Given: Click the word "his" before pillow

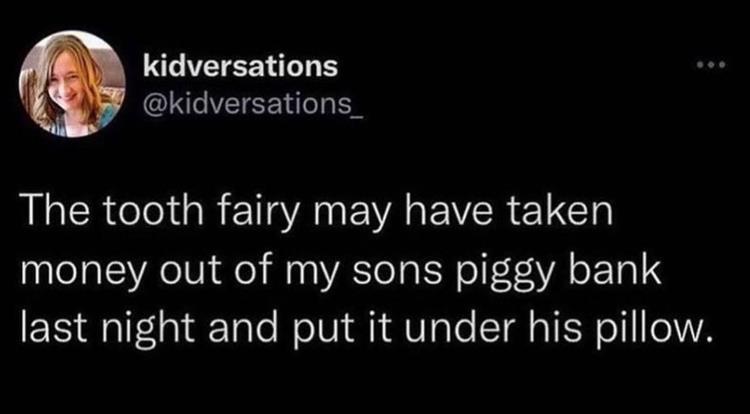Looking at the screenshot, I should pyautogui.click(x=584, y=328).
